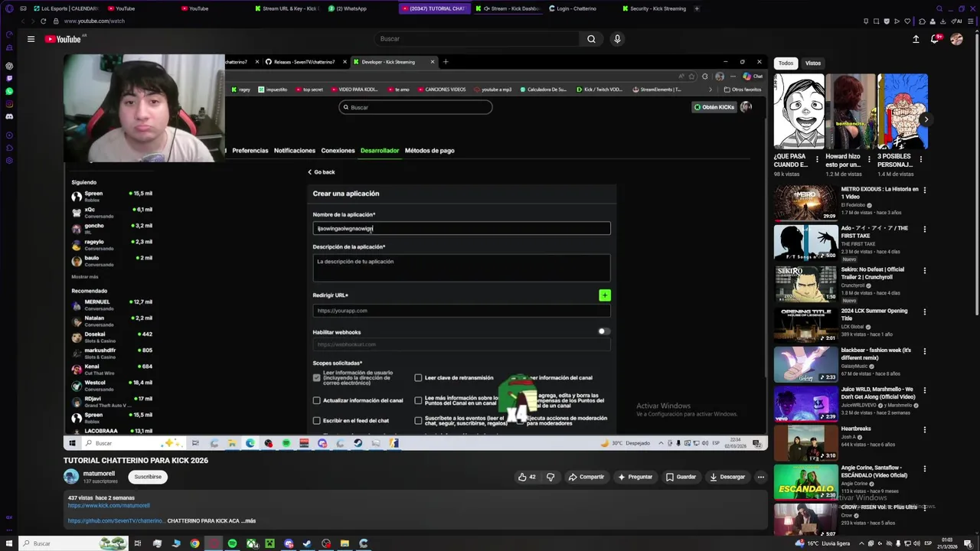Toggle Leer información de usuario checkbox
980x551 pixels.
317,377
